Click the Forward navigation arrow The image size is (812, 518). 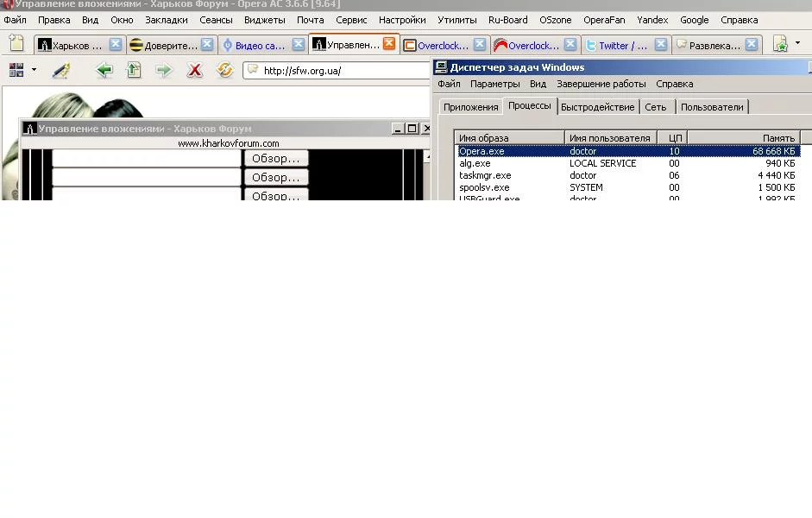pos(163,71)
